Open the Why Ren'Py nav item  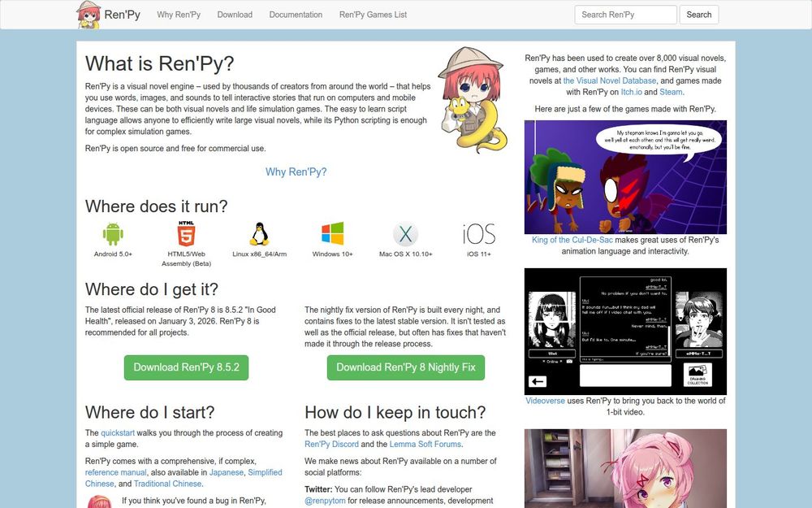179,15
